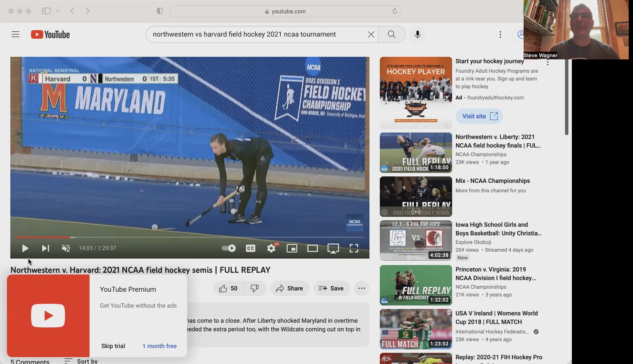
Task: Unmute the video player volume
Action: coord(66,248)
